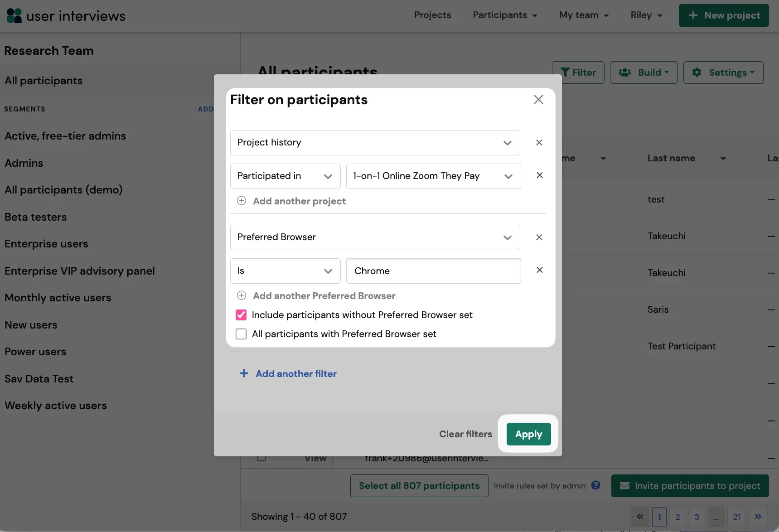779x532 pixels.
Task: Click the help icon next to invite rules
Action: point(596,485)
